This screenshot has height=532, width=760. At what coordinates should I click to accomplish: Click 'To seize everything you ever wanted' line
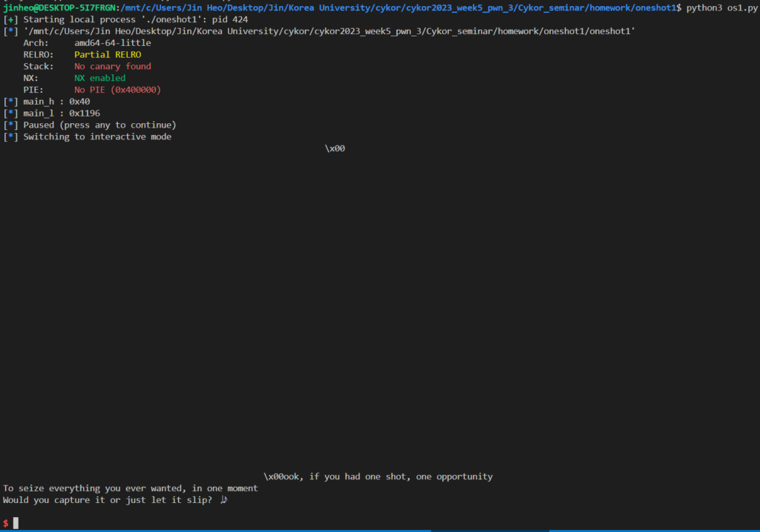click(131, 488)
